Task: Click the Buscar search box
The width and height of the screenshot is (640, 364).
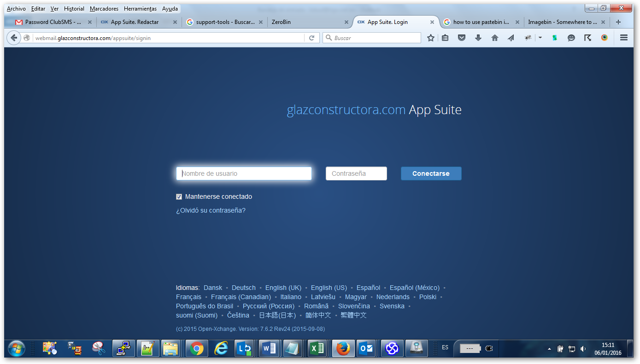Action: [372, 38]
